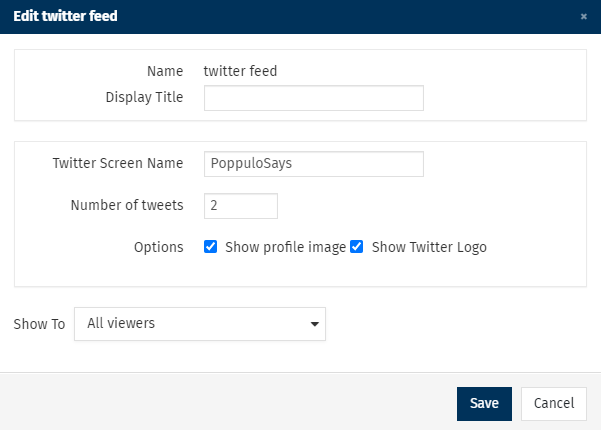Click the Number of tweets input box
The height and width of the screenshot is (430, 601).
pyautogui.click(x=240, y=206)
